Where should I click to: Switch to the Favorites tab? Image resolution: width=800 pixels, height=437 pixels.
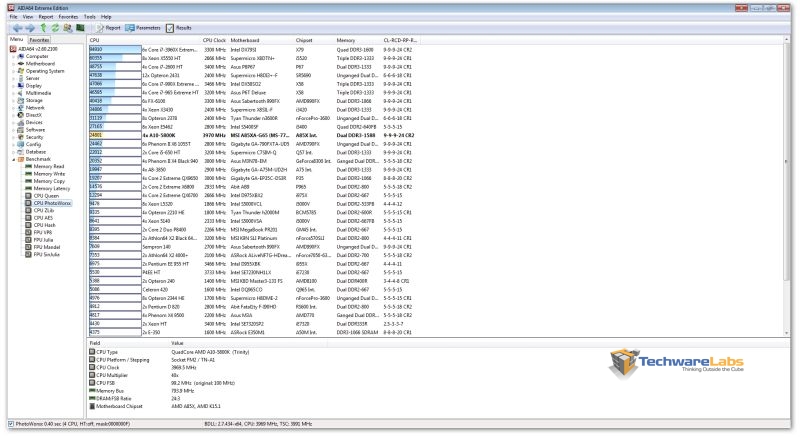39,40
